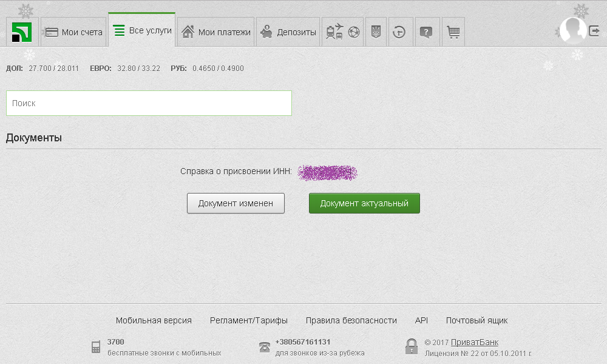Click the ПриватБанк copyright link
The image size is (607, 364).
click(x=475, y=342)
